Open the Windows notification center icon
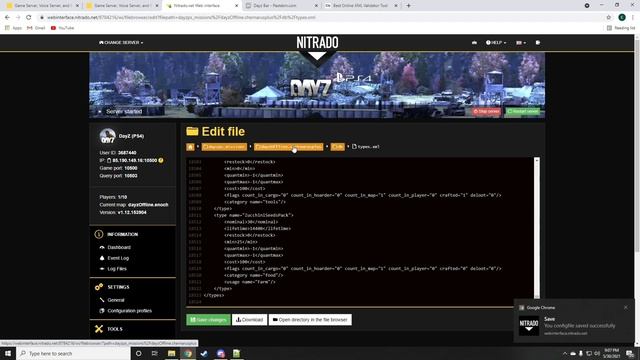 (630, 353)
